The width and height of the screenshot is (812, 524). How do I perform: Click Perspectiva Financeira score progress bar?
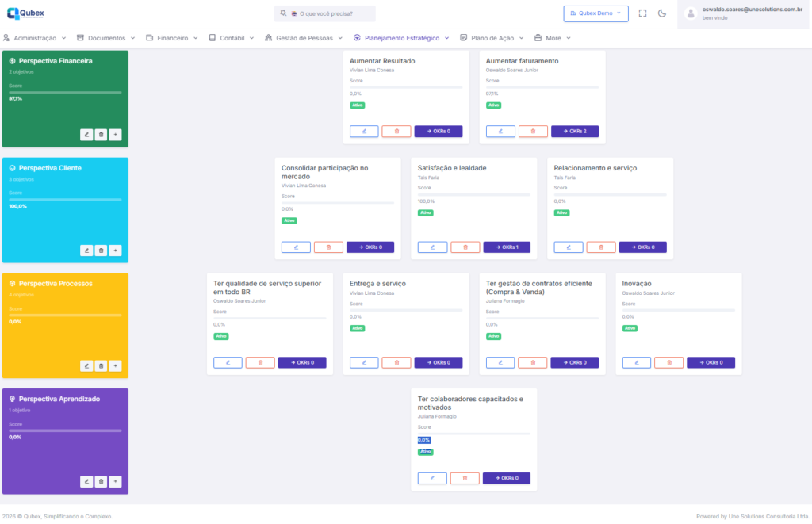tap(65, 93)
